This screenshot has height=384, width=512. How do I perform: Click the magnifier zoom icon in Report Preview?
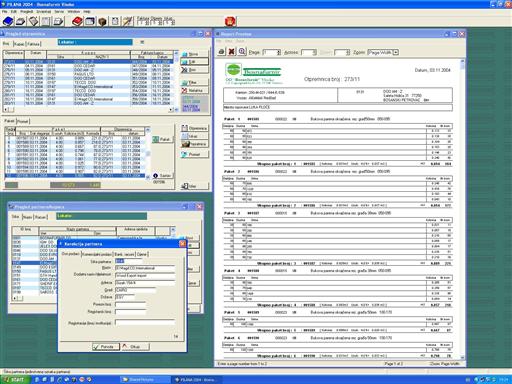tap(242, 52)
